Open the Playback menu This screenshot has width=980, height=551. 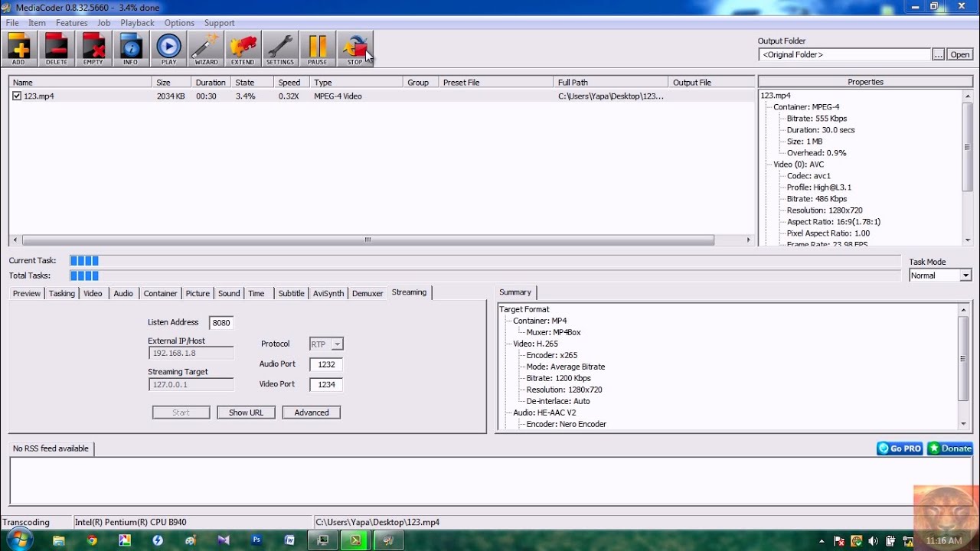pyautogui.click(x=137, y=23)
